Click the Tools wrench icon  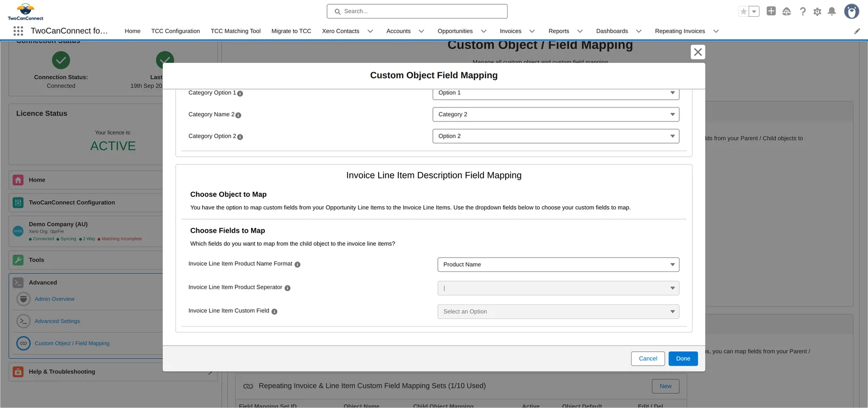tap(18, 260)
